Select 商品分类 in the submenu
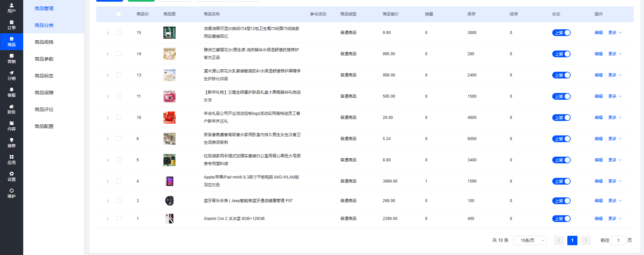Screen dimensions: 644x255 (44, 25)
